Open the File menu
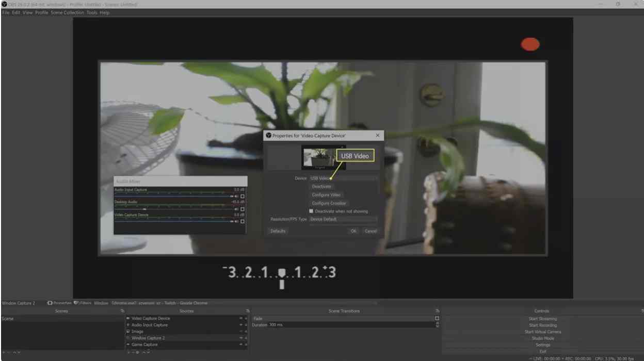Screen dimensions: 644x361 (6, 12)
